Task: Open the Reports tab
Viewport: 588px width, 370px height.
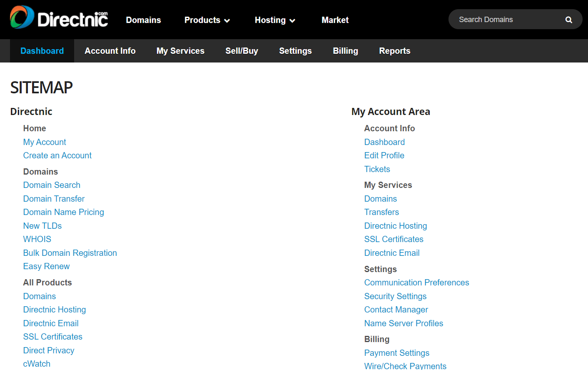Action: pos(394,51)
